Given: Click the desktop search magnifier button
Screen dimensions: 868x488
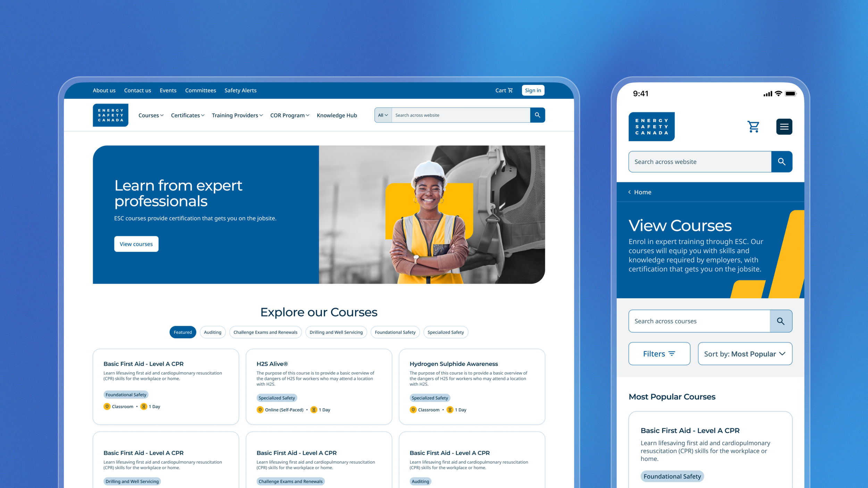Looking at the screenshot, I should point(537,115).
